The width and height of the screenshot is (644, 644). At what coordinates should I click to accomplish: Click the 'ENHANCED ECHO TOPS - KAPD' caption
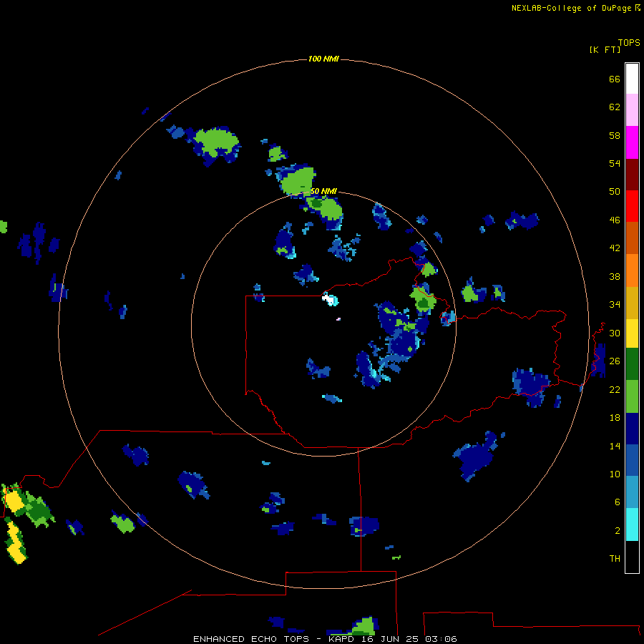pos(274,639)
